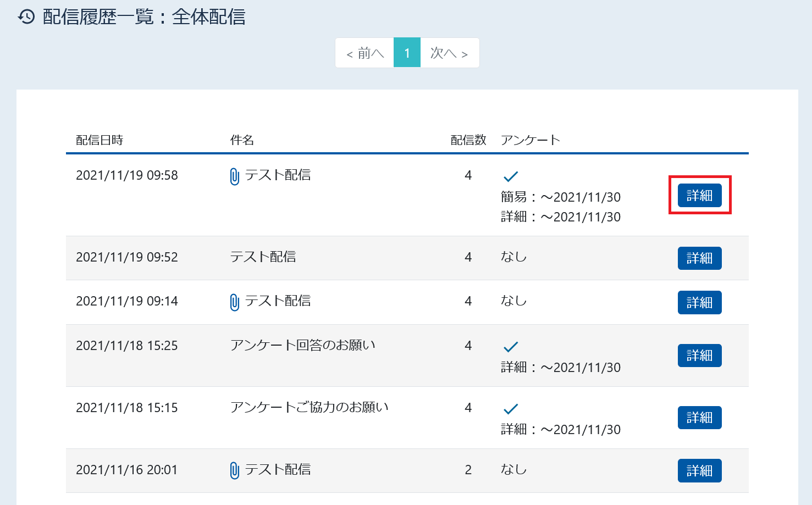Click the アンケート column header
The image size is (812, 505).
click(530, 140)
